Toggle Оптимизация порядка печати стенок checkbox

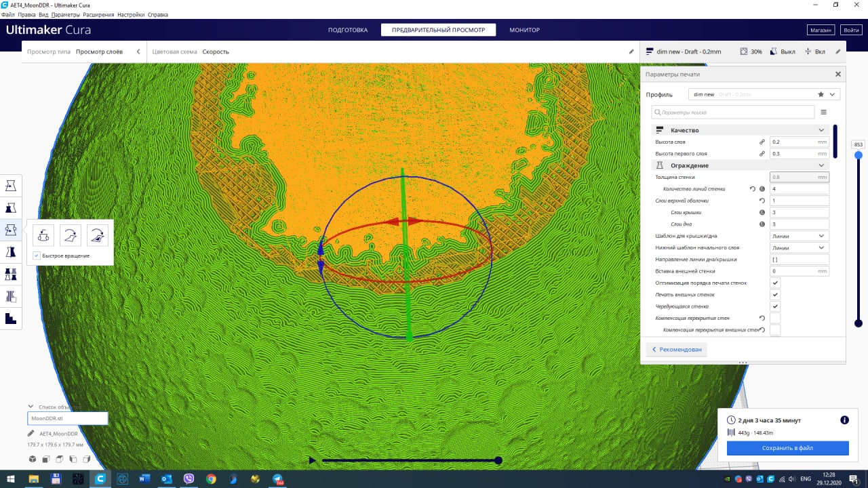pyautogui.click(x=775, y=283)
